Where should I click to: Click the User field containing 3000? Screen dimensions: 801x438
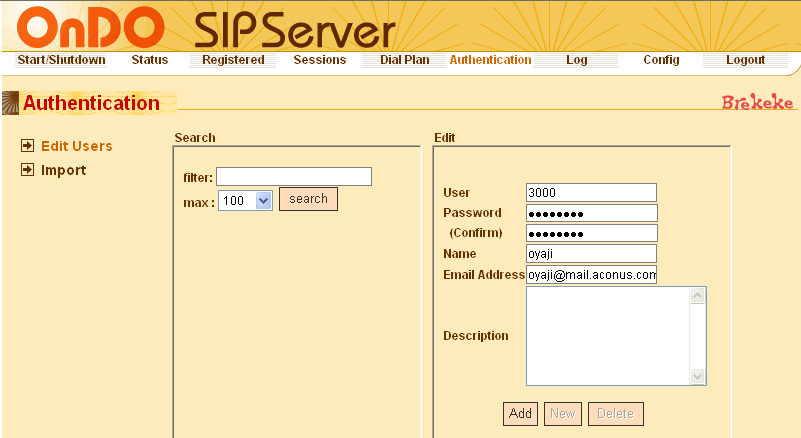[591, 192]
